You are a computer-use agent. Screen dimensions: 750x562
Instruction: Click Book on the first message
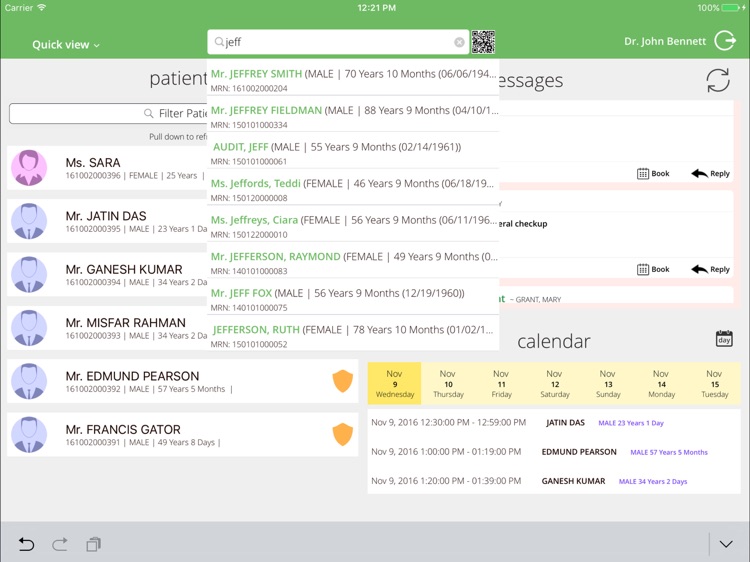(653, 174)
